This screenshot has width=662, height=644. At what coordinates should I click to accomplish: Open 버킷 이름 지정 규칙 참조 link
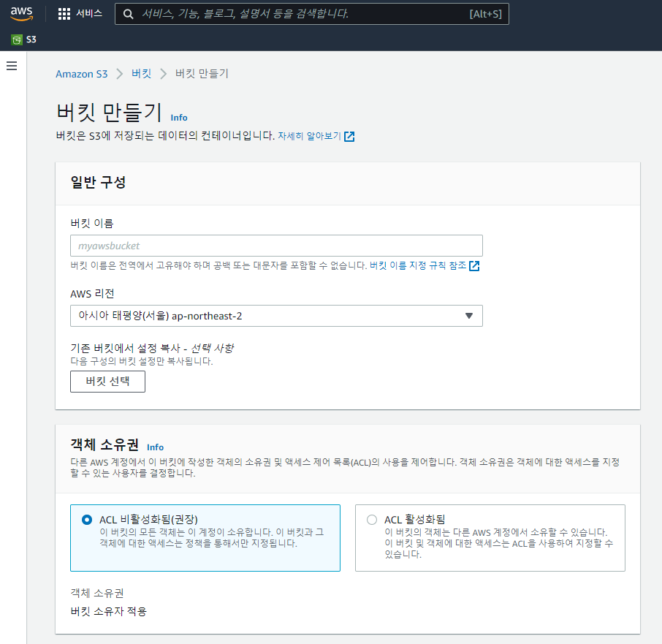click(418, 265)
